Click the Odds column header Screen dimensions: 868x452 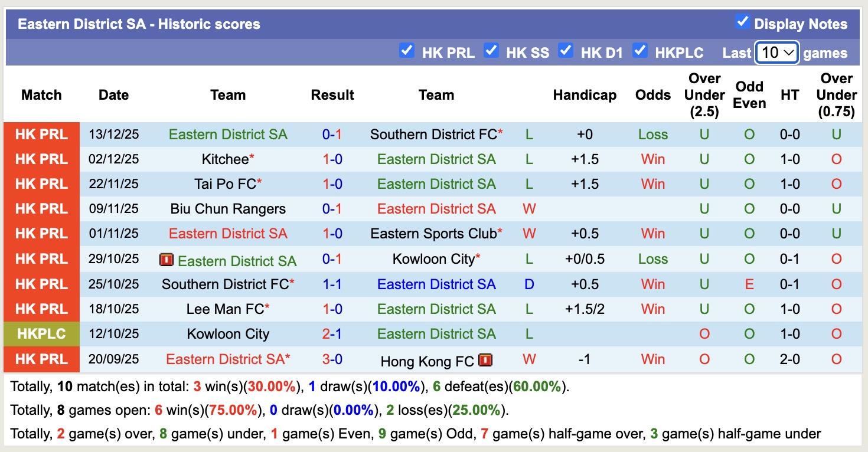point(652,94)
